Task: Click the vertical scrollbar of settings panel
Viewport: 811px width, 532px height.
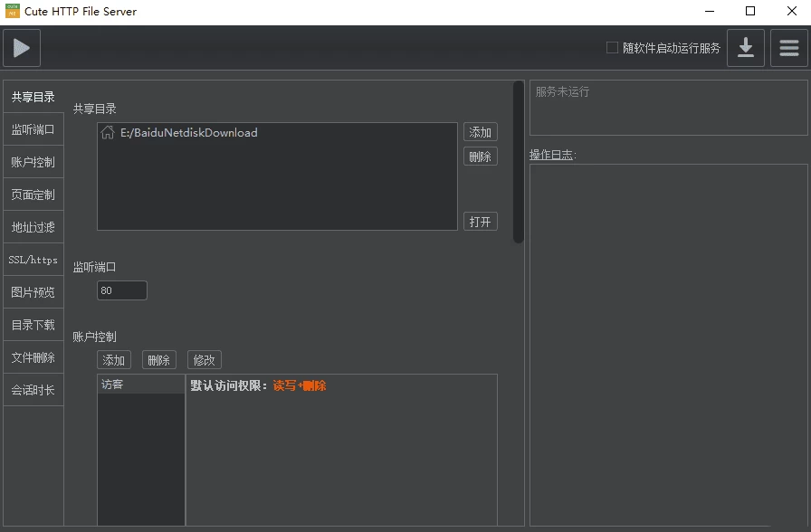Action: (x=519, y=163)
